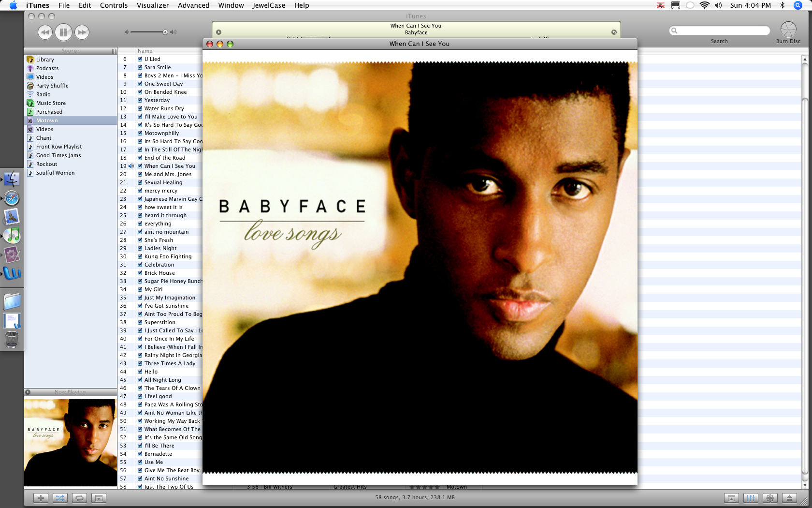Uncheck the Brick House checkbox
This screenshot has width=812, height=508.
140,273
